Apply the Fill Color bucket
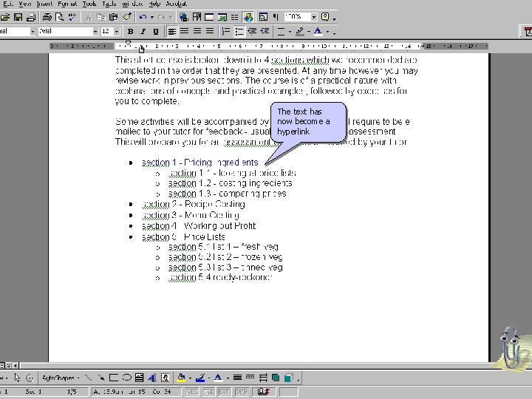This screenshot has width=532, height=399. (181, 378)
